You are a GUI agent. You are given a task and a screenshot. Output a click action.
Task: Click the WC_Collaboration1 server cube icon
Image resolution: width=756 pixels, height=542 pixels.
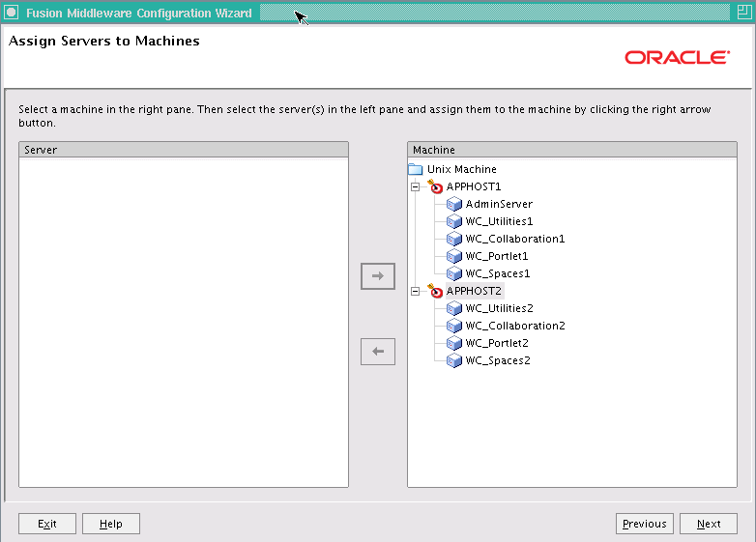pyautogui.click(x=454, y=239)
